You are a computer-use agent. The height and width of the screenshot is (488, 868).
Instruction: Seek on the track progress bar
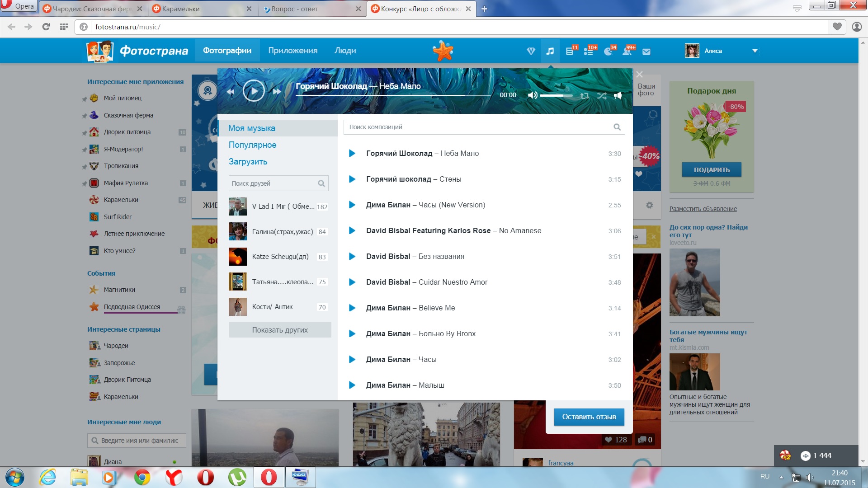pyautogui.click(x=393, y=95)
